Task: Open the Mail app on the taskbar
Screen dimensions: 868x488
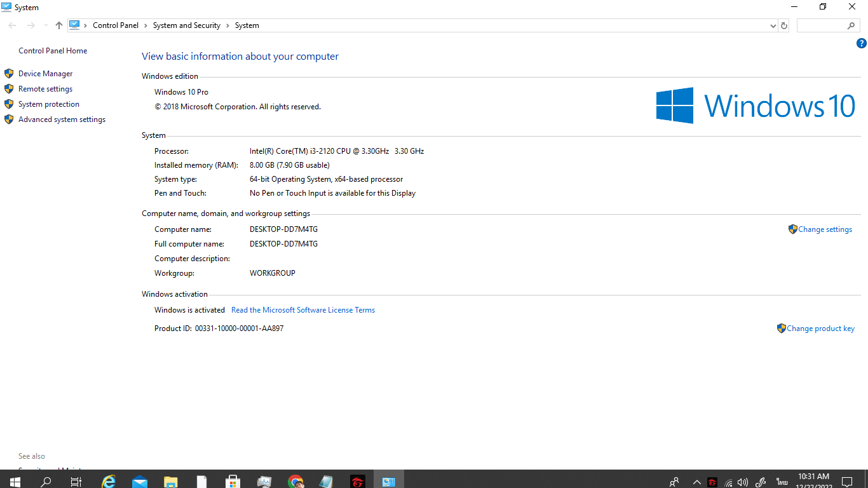Action: pyautogui.click(x=140, y=482)
